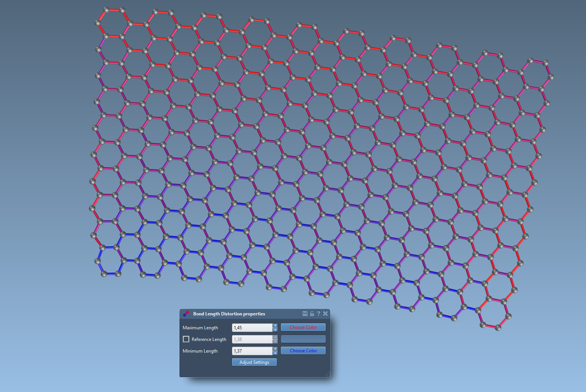Increase Maximum Length with the up arrow
Screen dimensions: 586x392
tap(275, 326)
